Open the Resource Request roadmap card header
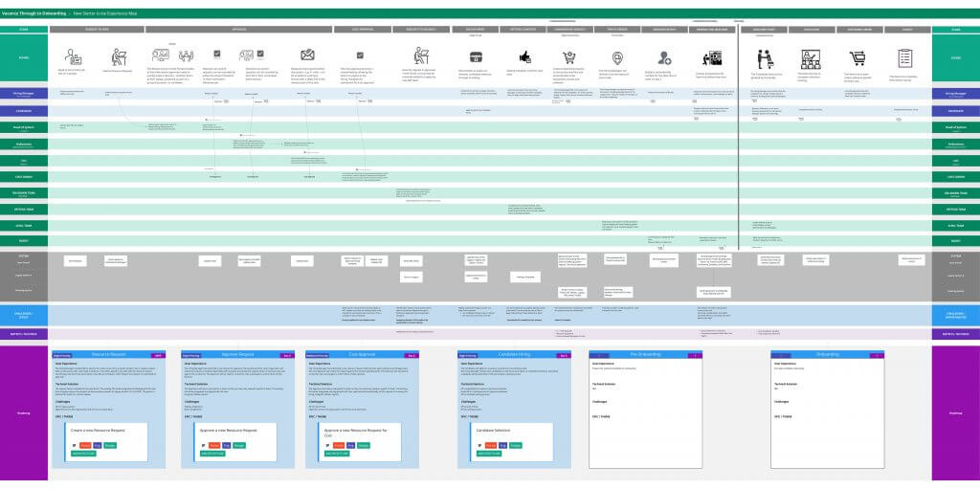 109,355
